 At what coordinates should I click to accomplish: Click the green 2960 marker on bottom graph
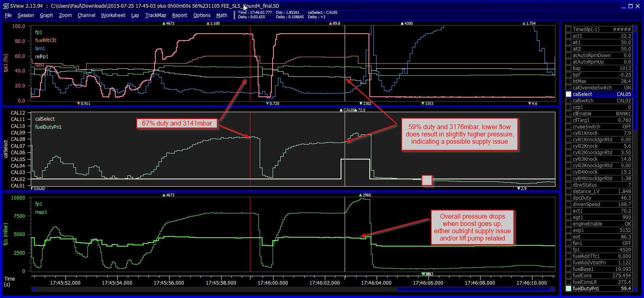point(360,195)
